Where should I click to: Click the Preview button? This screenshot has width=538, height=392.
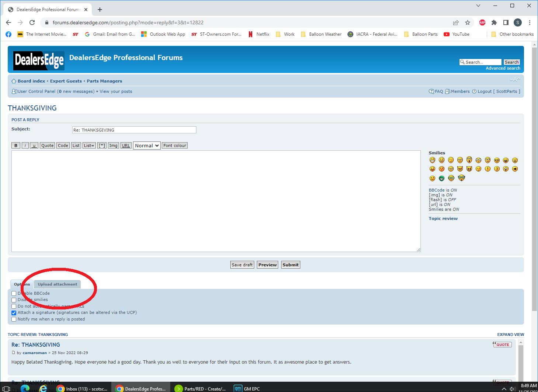tap(268, 265)
